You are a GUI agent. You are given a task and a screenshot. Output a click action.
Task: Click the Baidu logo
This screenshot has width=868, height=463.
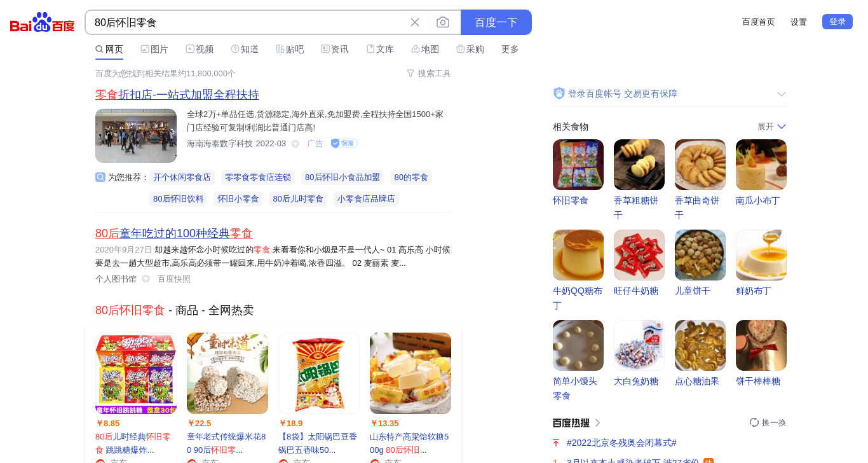point(43,22)
